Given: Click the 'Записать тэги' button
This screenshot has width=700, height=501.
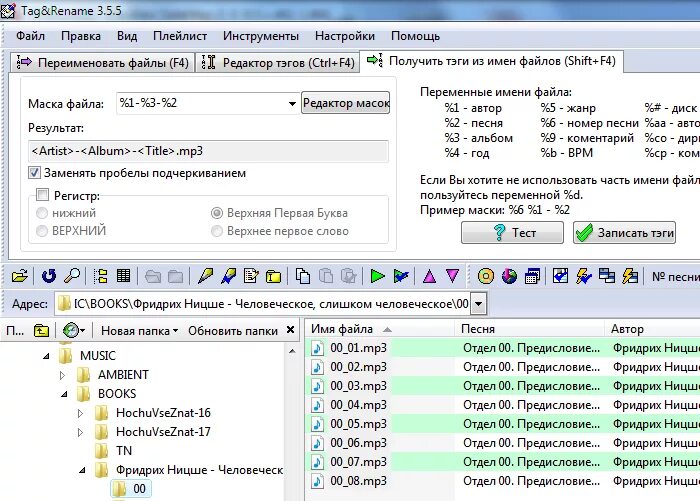Looking at the screenshot, I should point(624,233).
